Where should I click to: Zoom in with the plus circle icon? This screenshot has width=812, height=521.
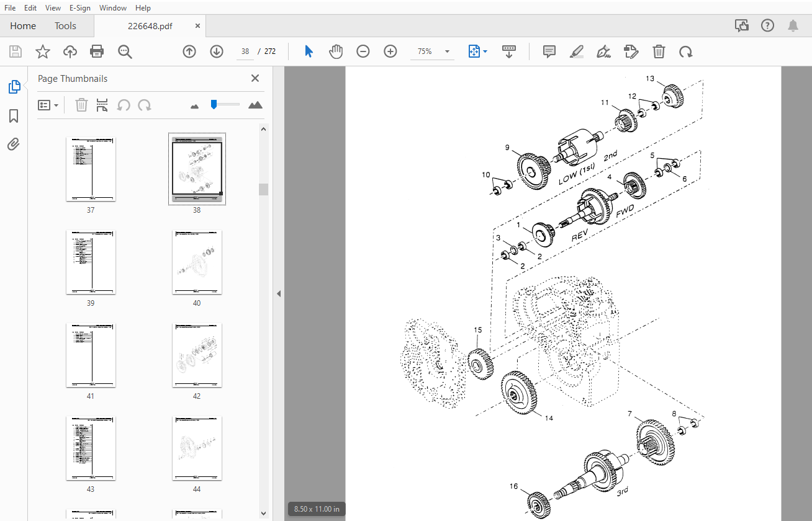[390, 51]
